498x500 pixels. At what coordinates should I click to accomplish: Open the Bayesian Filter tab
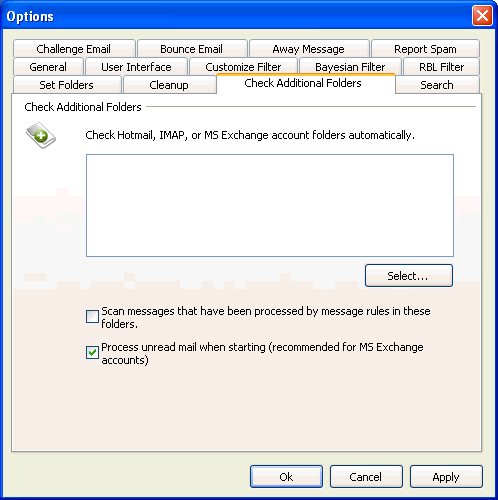(x=350, y=67)
